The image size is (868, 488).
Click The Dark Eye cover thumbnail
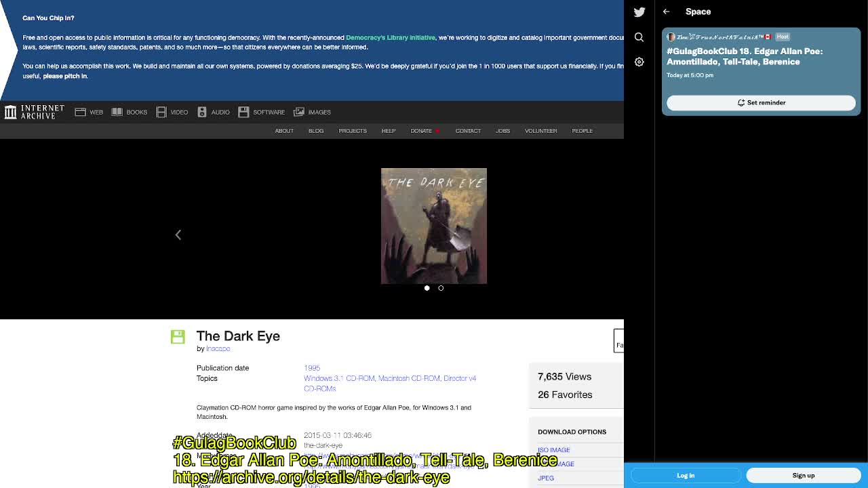pyautogui.click(x=434, y=226)
